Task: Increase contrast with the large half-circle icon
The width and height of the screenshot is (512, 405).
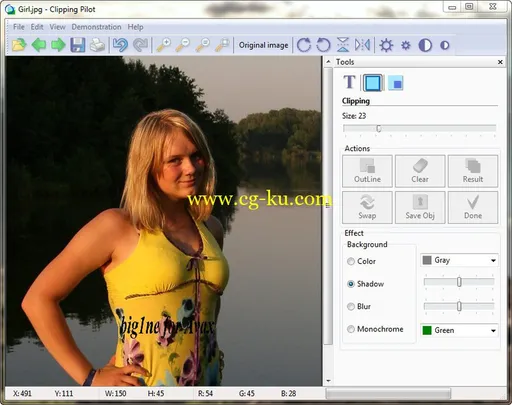Action: (425, 45)
